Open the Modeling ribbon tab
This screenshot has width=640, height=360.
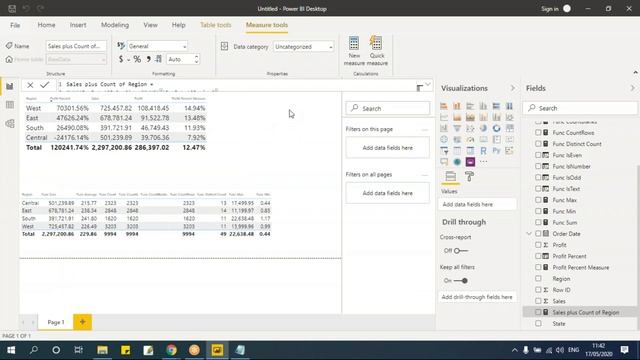point(115,25)
